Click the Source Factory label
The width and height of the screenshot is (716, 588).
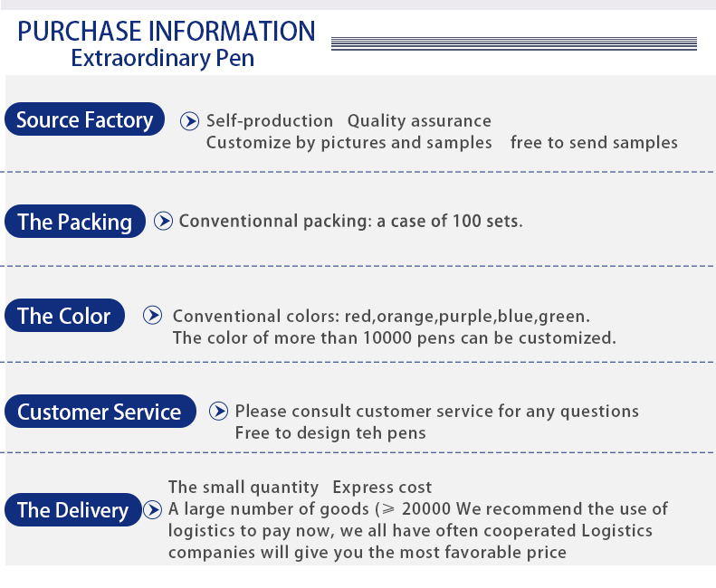point(85,120)
